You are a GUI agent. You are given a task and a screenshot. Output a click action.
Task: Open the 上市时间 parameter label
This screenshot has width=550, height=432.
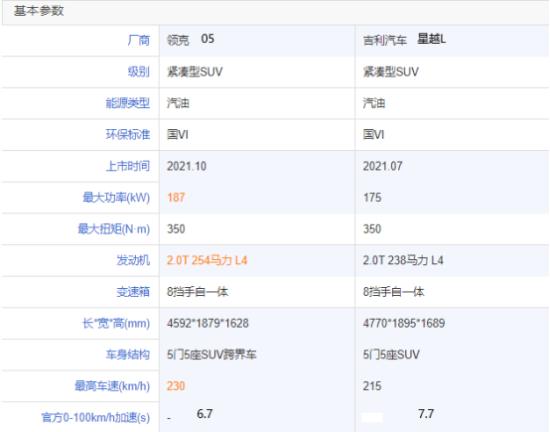click(128, 166)
